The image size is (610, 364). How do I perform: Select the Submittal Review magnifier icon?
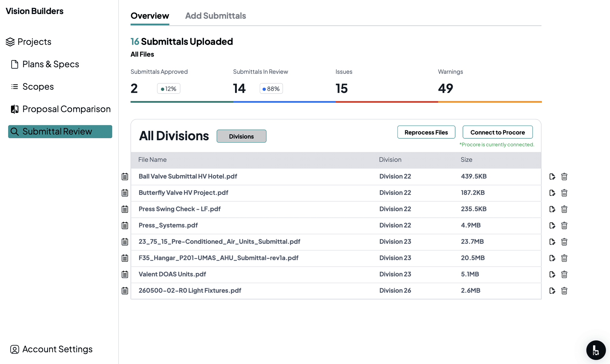click(15, 131)
